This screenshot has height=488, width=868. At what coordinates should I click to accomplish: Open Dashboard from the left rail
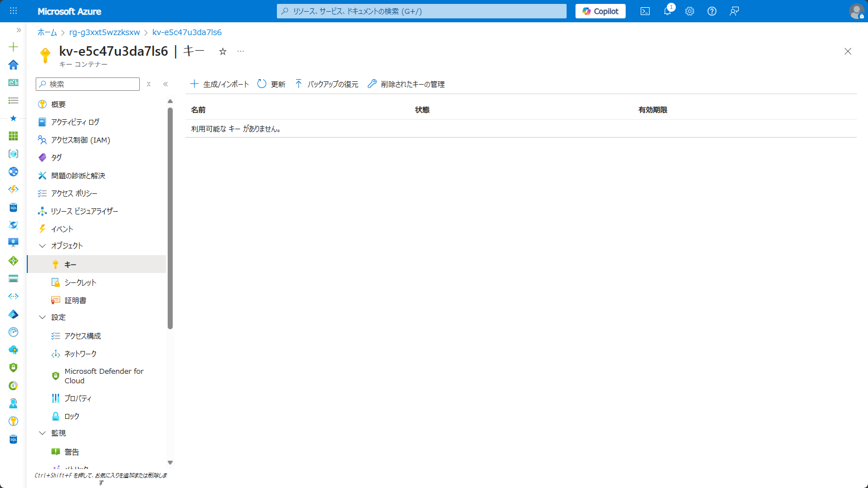(13, 82)
